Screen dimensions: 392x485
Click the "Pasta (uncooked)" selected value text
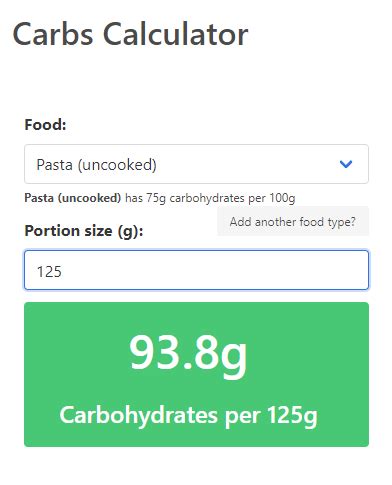pyautogui.click(x=96, y=165)
